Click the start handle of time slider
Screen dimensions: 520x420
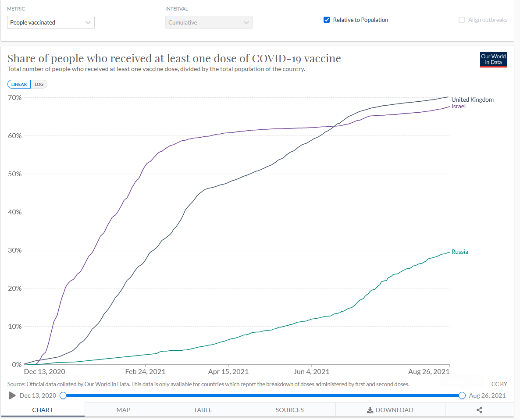[63, 395]
